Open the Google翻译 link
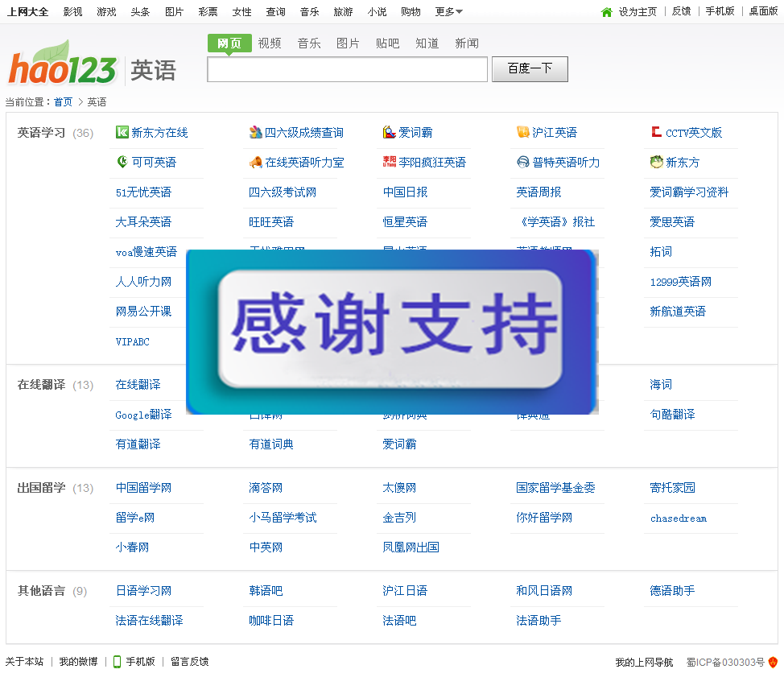 pyautogui.click(x=143, y=415)
